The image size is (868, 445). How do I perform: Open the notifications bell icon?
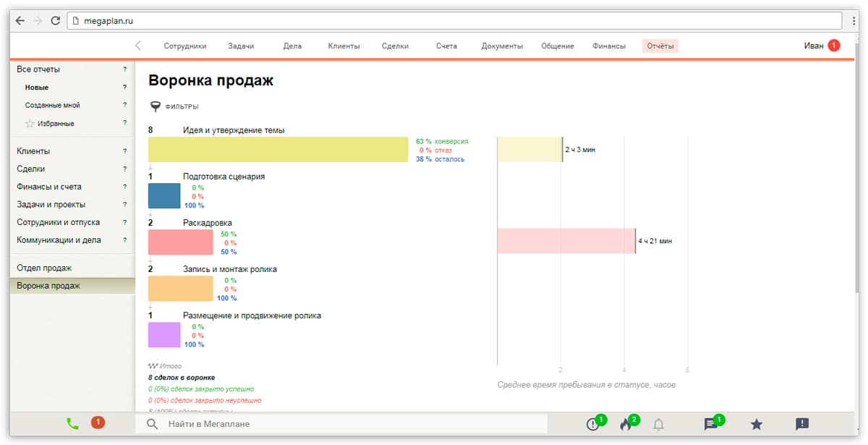tap(658, 425)
